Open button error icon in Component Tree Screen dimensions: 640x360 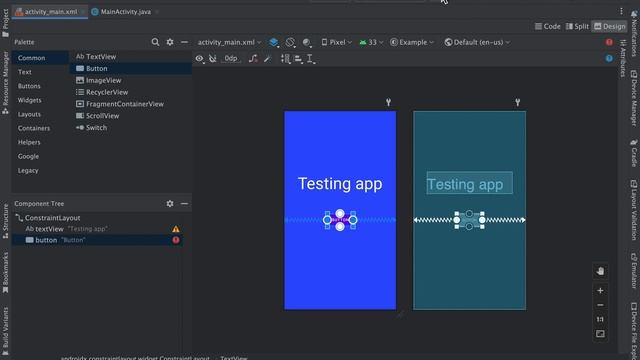tap(176, 240)
